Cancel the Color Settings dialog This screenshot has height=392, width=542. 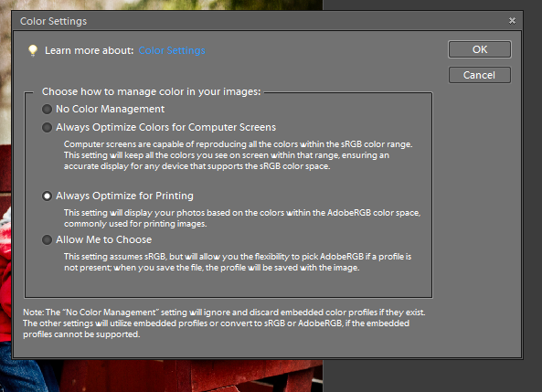coord(480,75)
